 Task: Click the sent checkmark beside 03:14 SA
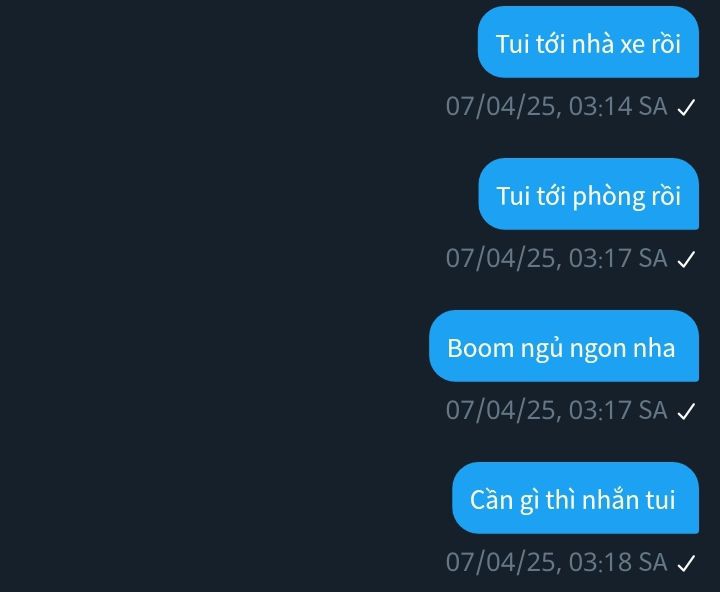pyautogui.click(x=686, y=108)
